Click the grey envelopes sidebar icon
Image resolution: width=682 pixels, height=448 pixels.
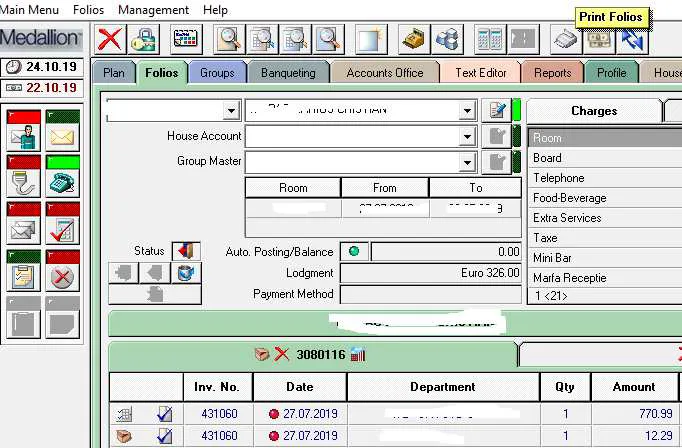[24, 223]
